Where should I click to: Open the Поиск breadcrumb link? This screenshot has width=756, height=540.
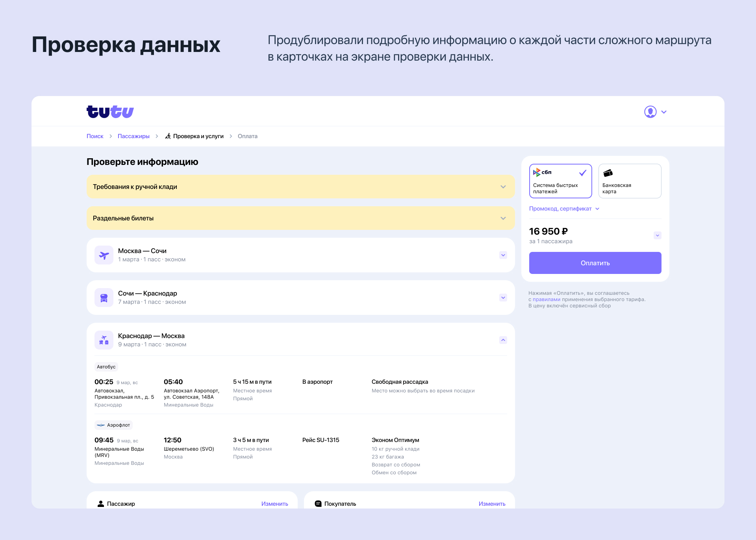point(95,136)
